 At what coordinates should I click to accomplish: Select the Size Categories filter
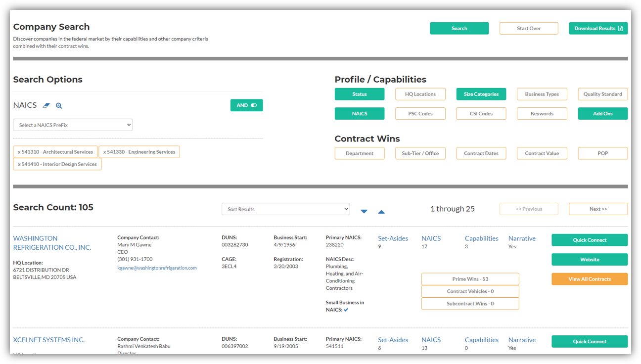pos(481,94)
